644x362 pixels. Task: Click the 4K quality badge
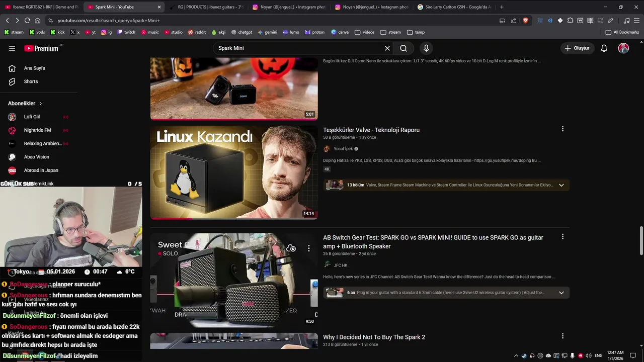pyautogui.click(x=327, y=169)
